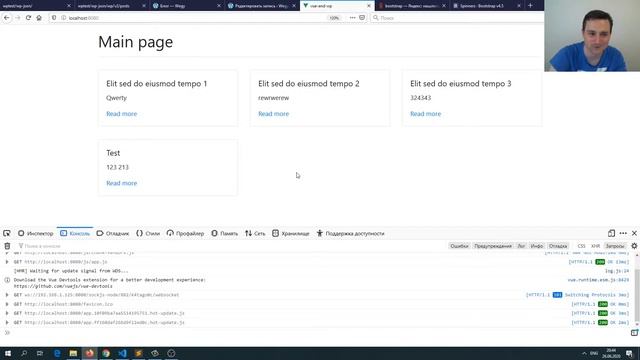Toggle the Лог console filter

[x=521, y=246]
